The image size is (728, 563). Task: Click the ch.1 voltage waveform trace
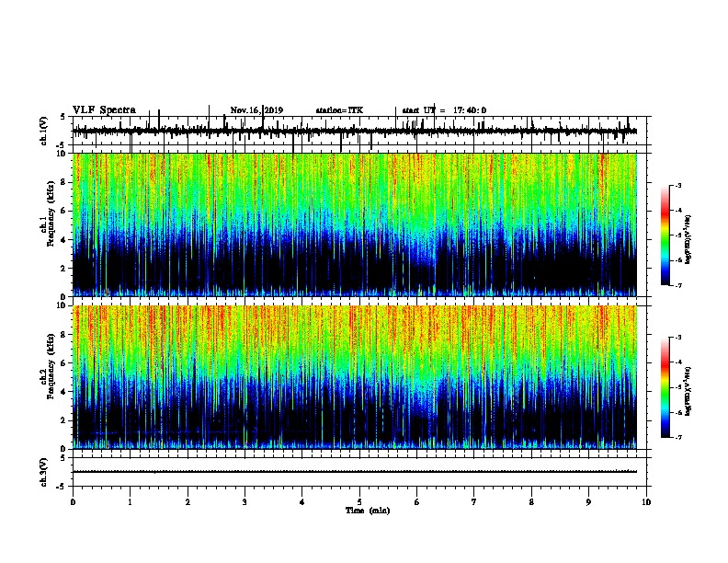click(x=354, y=131)
